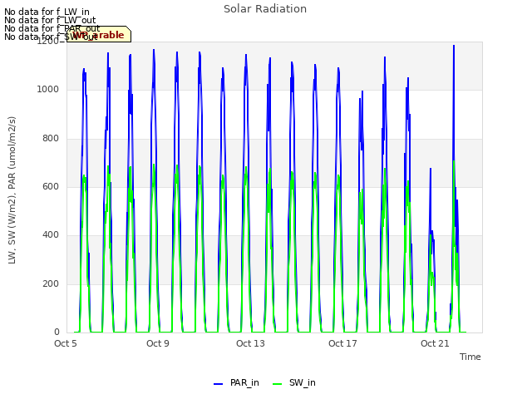Click the 'No data for f_PAR_out' message
The width and height of the screenshot is (532, 399).
pyautogui.click(x=52, y=28)
